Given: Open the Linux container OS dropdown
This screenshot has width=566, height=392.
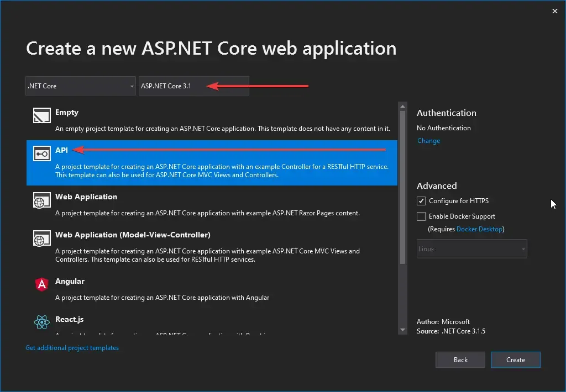Looking at the screenshot, I should coord(471,248).
